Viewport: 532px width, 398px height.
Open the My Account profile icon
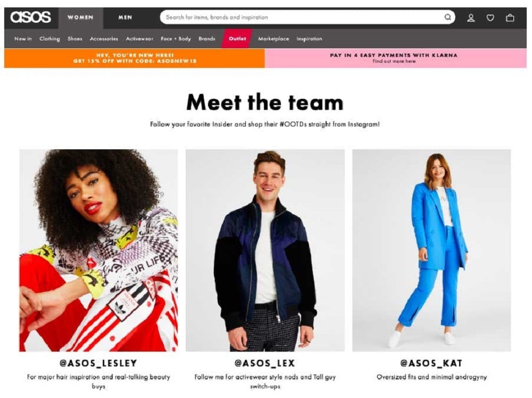[471, 18]
